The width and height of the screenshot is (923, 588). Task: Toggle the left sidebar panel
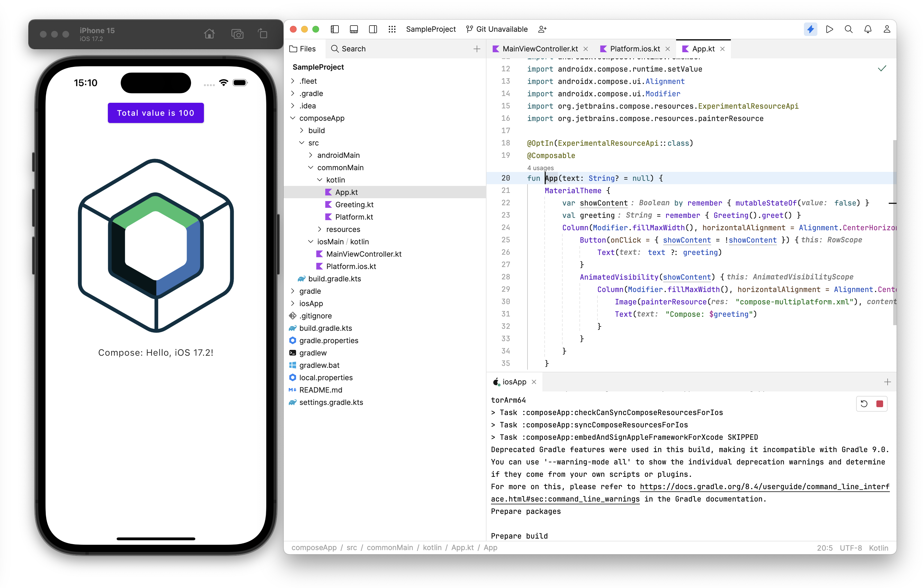tap(335, 29)
